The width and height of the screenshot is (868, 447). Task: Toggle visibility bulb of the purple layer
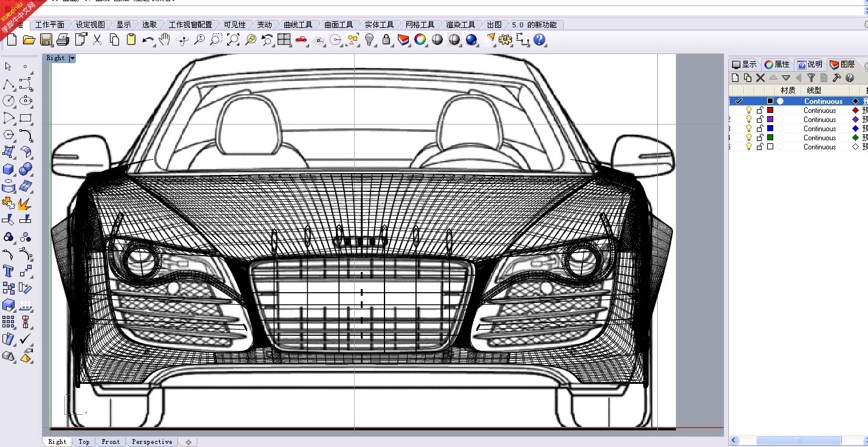click(x=749, y=120)
